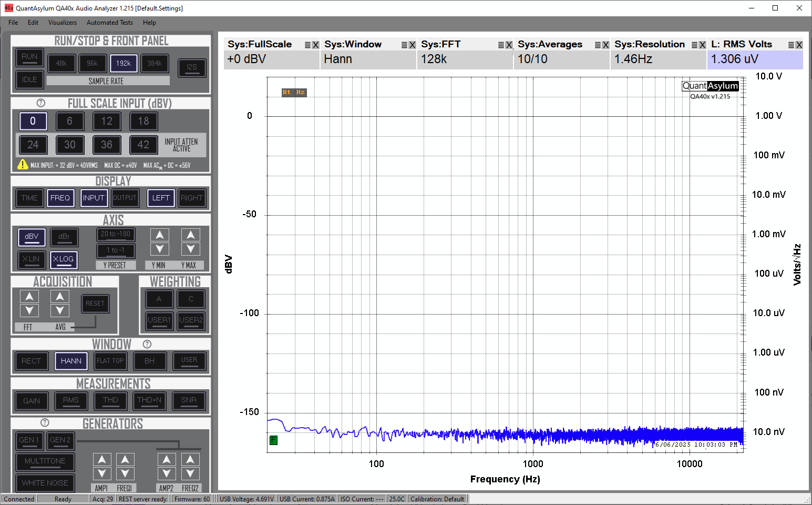Screen dimensions: 812x505
Task: Open the File menu
Action: pyautogui.click(x=13, y=23)
